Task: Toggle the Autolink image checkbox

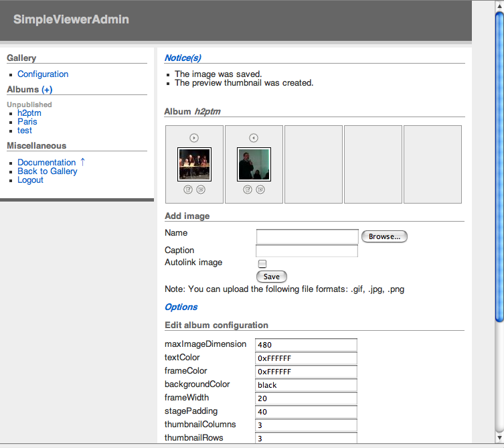Action: point(262,264)
